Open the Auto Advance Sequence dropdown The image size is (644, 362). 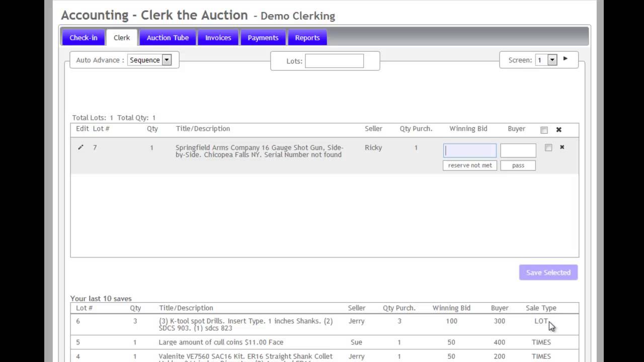tap(149, 60)
